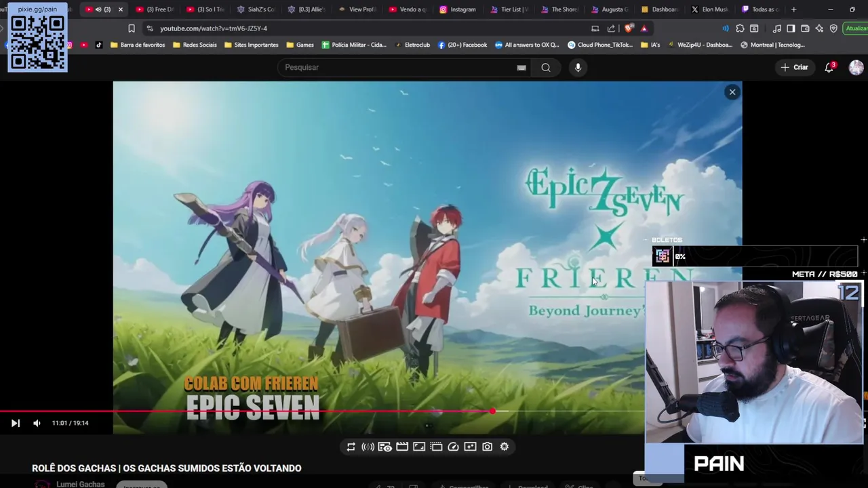Click the address bar URL
The width and height of the screenshot is (868, 488).
(x=214, y=28)
